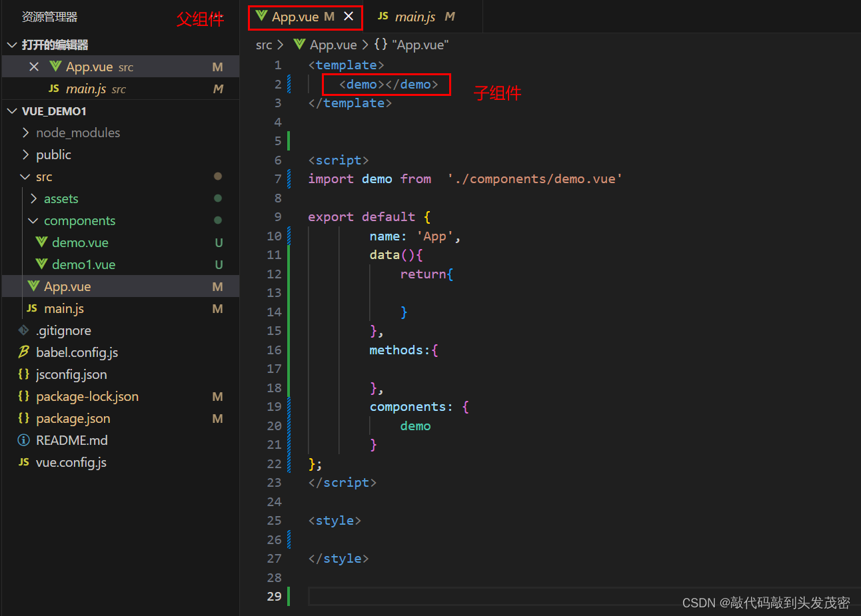Click the methods property in code
Image resolution: width=861 pixels, height=616 pixels.
tap(396, 350)
